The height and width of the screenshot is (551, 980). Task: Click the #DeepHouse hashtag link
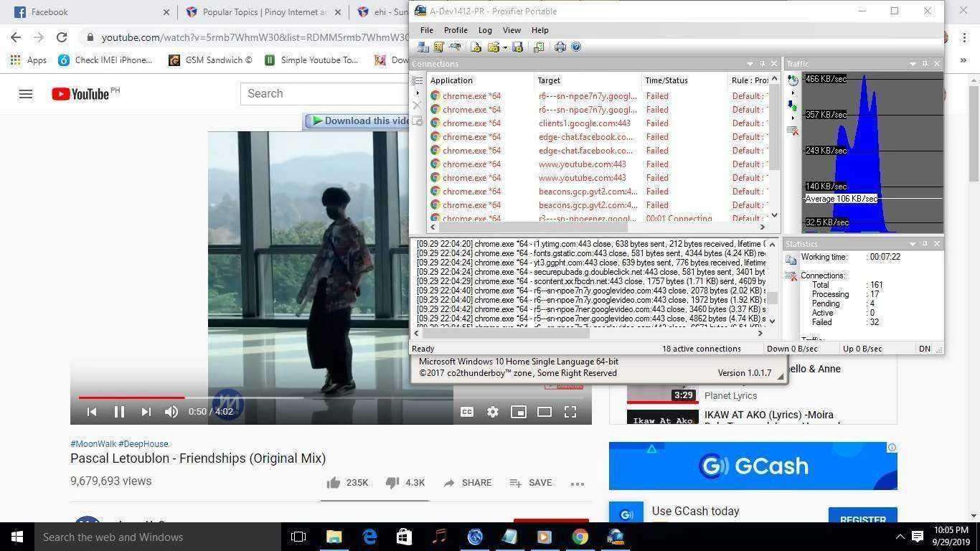(143, 444)
